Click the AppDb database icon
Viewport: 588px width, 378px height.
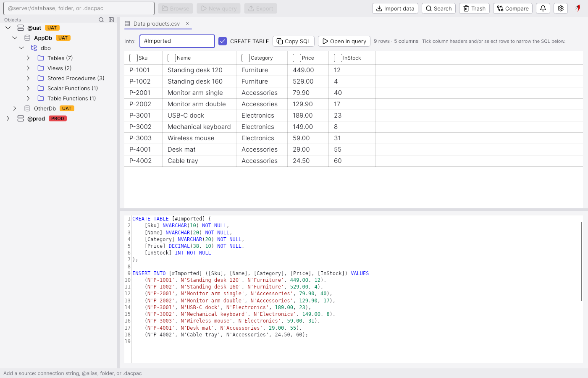(x=27, y=38)
